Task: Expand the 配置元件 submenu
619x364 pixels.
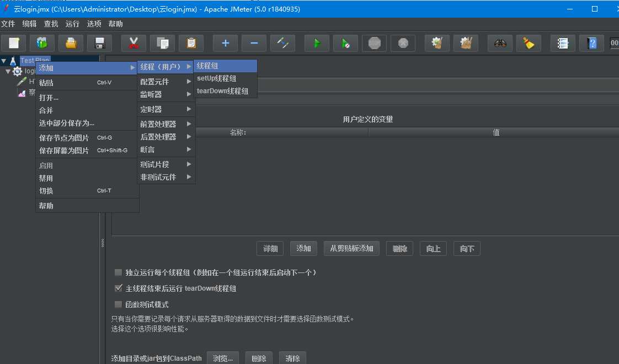Action: pos(166,82)
